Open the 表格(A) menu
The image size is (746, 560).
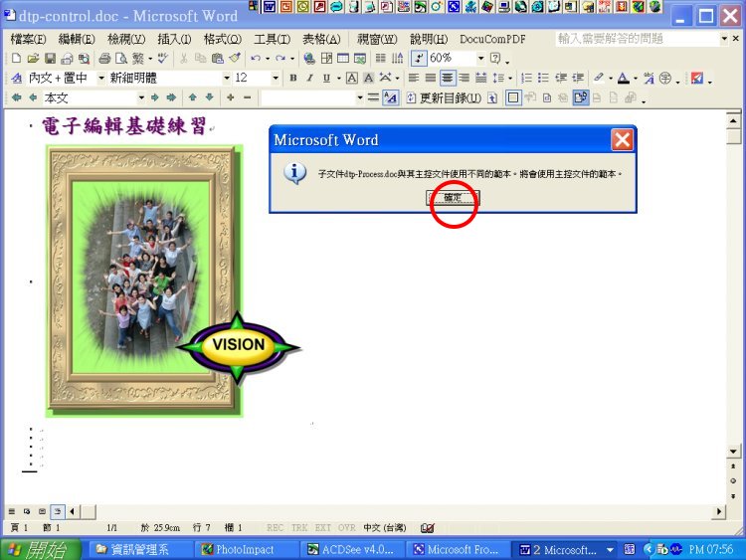321,39
